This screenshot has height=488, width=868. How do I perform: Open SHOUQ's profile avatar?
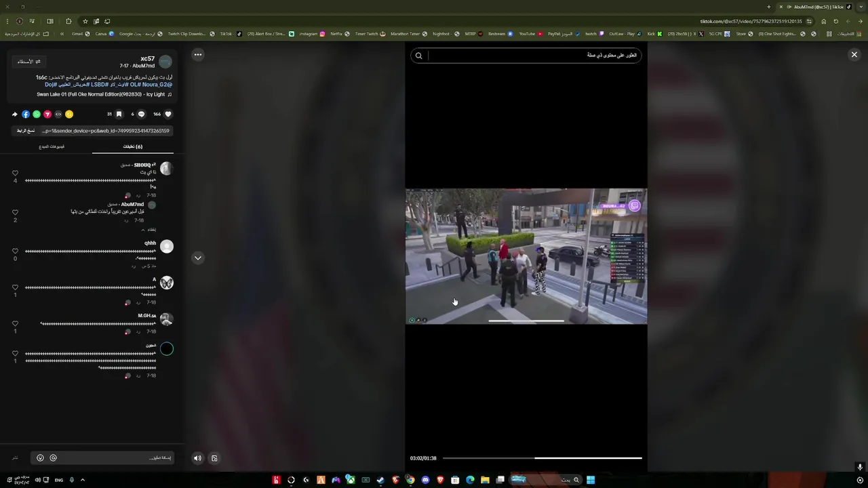pyautogui.click(x=166, y=169)
